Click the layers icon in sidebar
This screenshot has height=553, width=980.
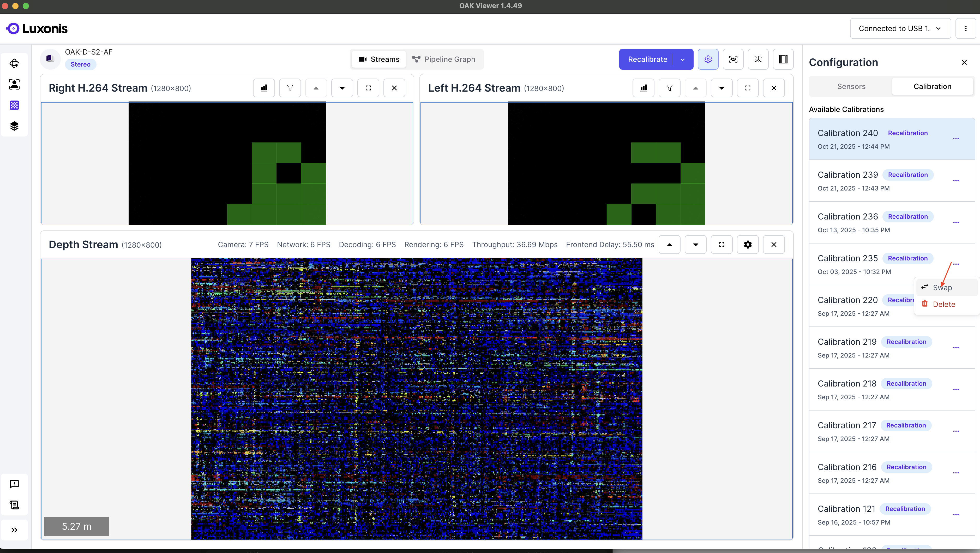(14, 126)
